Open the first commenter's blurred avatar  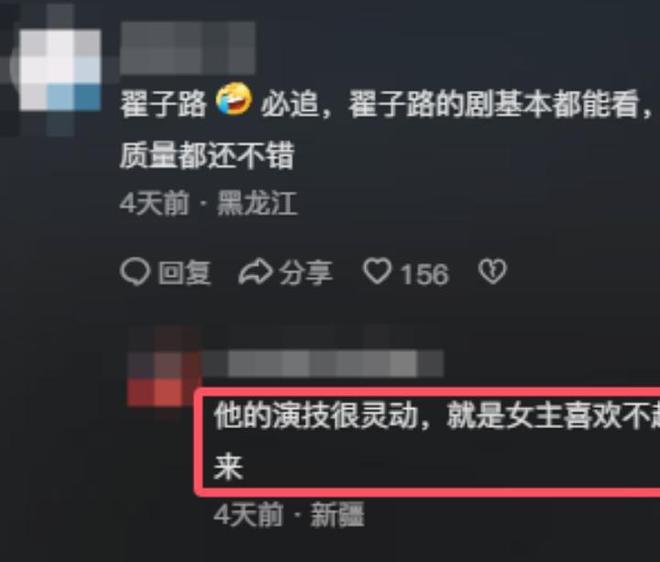(59, 69)
